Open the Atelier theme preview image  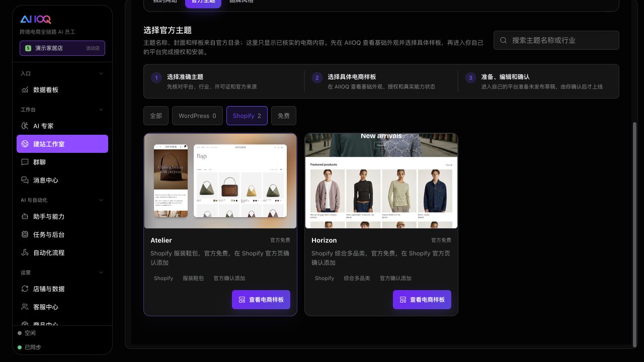220,181
